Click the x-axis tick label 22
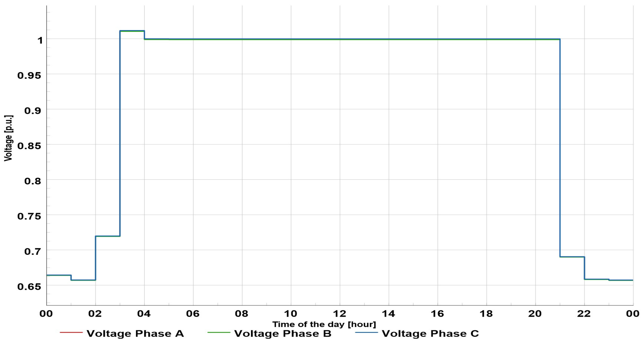This screenshot has width=644, height=344. coord(584,314)
